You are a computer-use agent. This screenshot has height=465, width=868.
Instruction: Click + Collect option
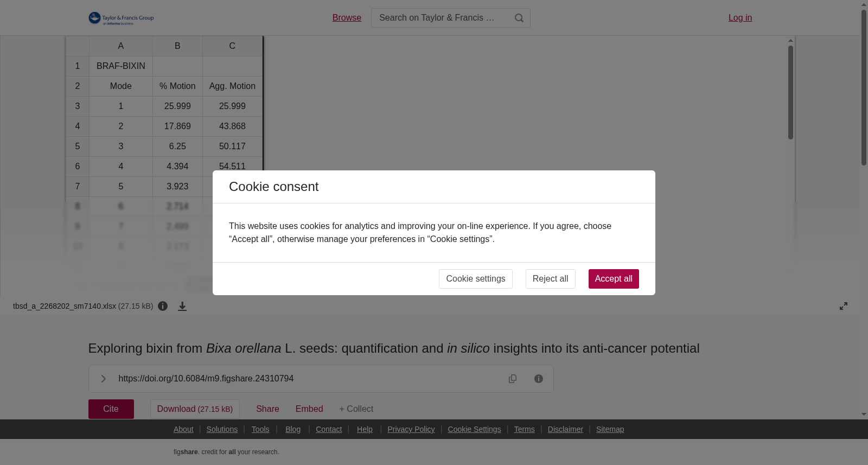356,409
